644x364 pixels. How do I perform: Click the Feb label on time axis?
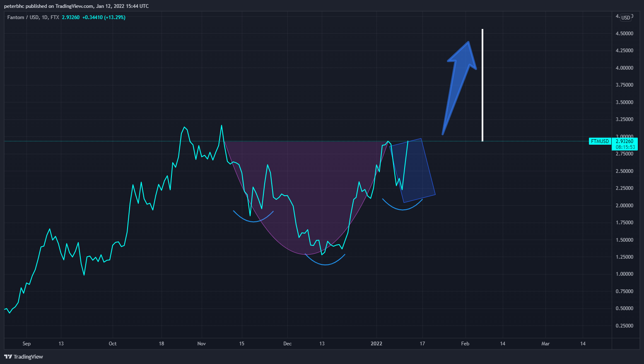pyautogui.click(x=466, y=344)
